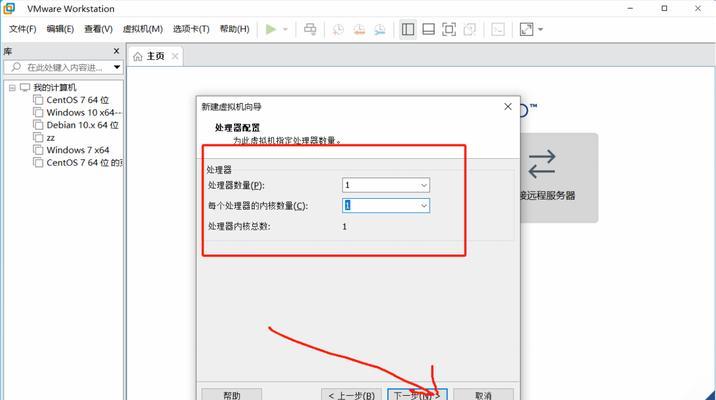Image resolution: width=716 pixels, height=400 pixels.
Task: Collapse the 我的计算机 tree node
Action: [12, 88]
